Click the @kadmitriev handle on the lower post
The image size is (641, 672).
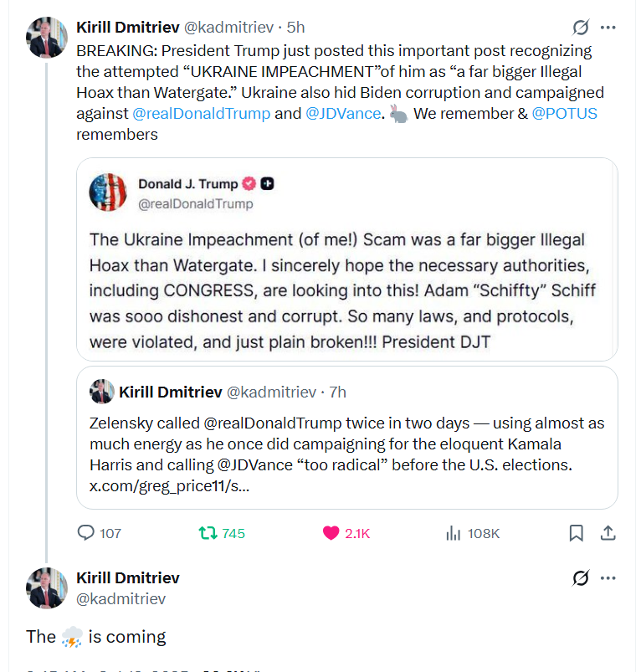(x=121, y=598)
